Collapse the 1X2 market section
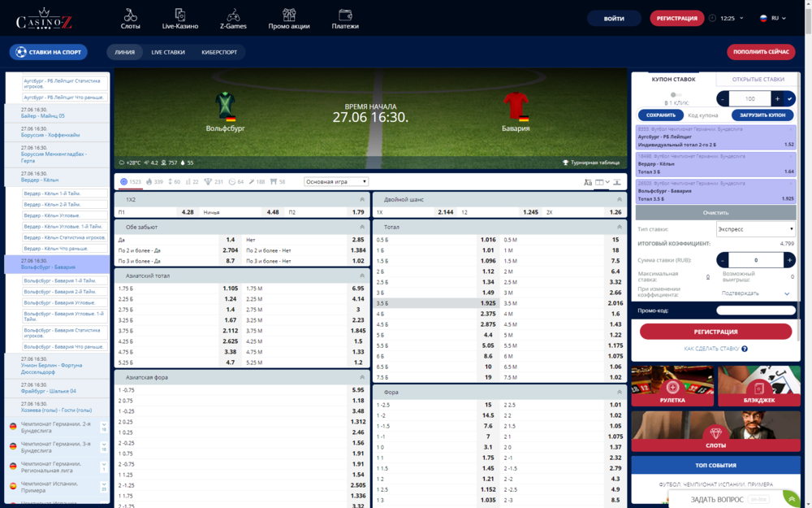The height and width of the screenshot is (508, 812). 362,200
